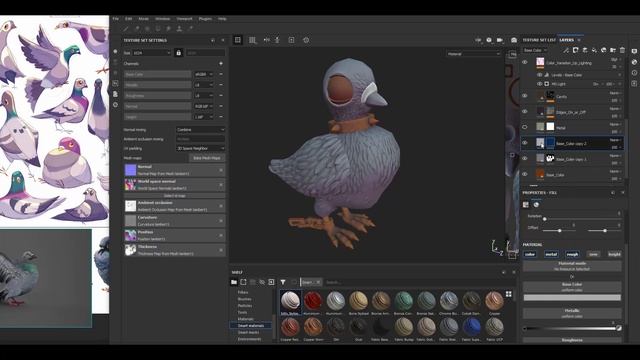Open the Viewport menu

point(184,19)
